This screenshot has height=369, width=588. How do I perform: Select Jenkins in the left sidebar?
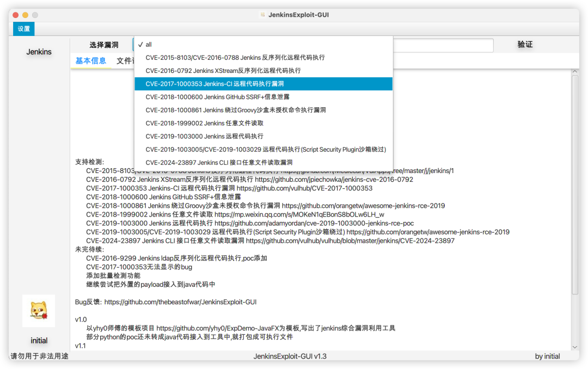click(x=39, y=52)
